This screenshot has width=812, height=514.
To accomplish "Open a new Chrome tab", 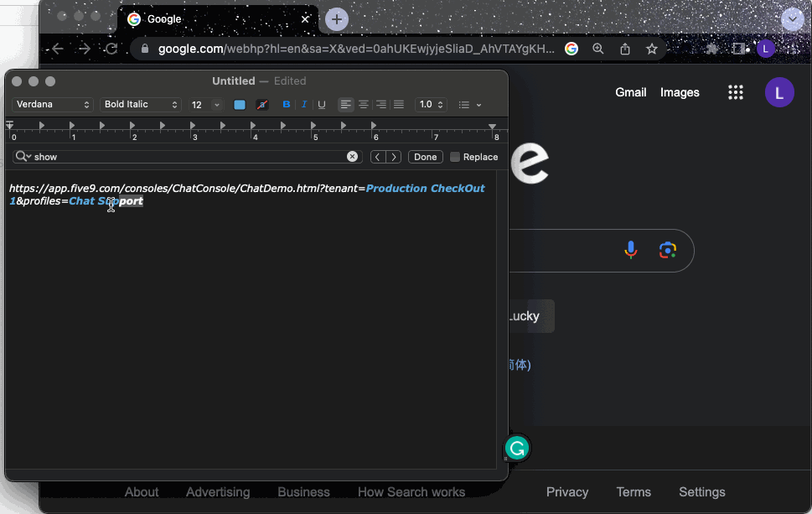I will (337, 19).
